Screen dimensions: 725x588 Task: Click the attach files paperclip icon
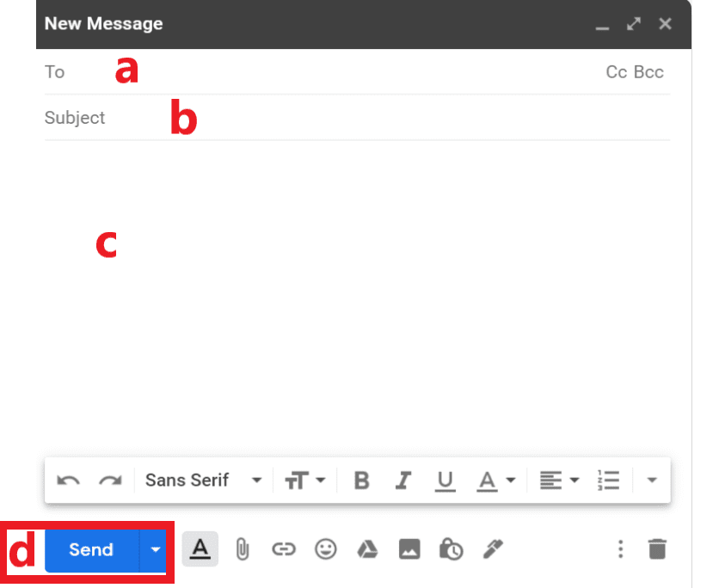pos(243,549)
